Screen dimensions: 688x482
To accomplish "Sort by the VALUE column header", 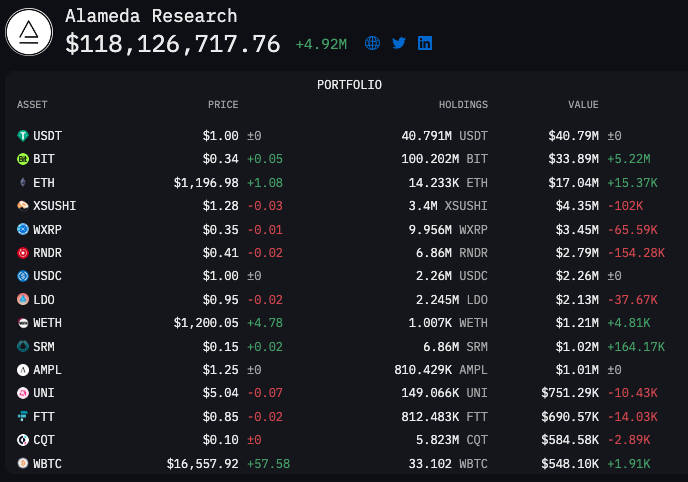I will (583, 105).
